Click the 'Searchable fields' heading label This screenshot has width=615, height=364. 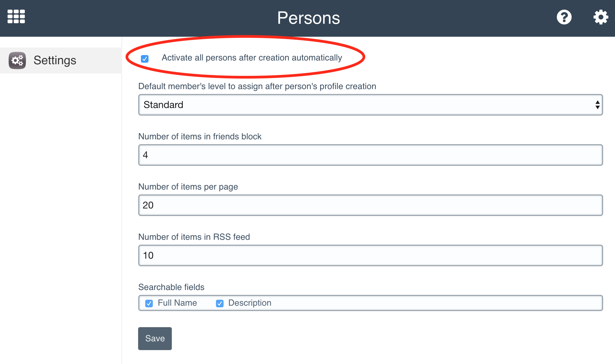click(x=171, y=287)
